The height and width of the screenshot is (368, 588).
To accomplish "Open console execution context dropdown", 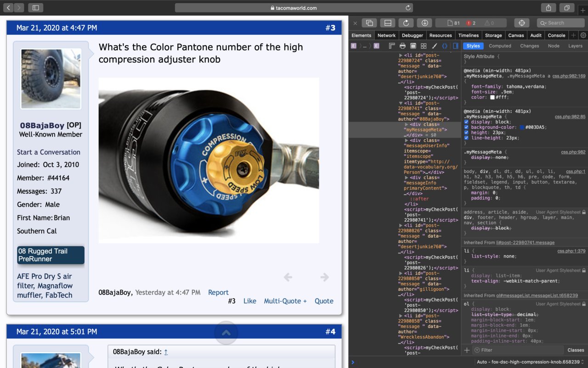I will (531, 362).
